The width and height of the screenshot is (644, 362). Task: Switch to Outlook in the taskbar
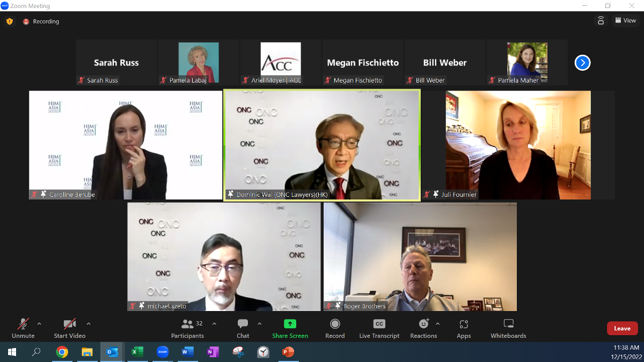point(112,352)
